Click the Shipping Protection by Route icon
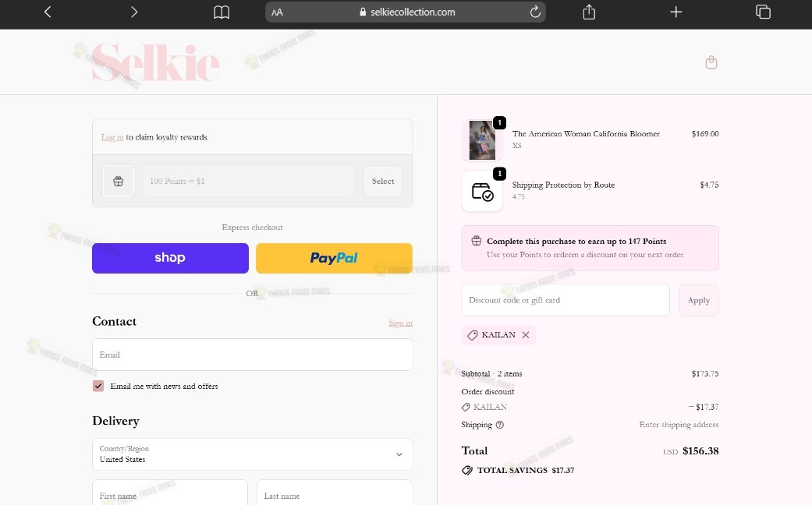812x505 pixels. 482,191
